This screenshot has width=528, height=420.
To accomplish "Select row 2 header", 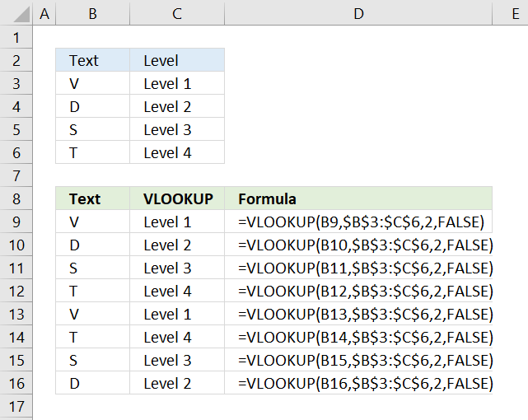I will 16,60.
